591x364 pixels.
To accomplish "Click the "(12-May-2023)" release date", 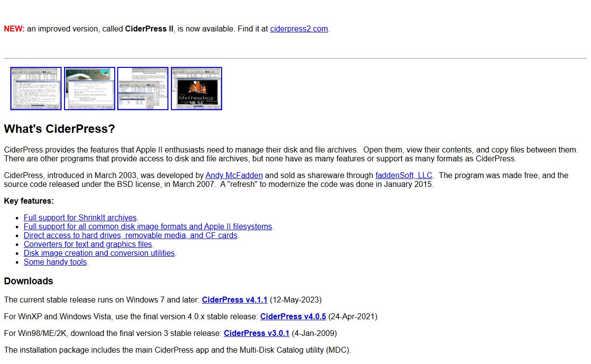I will click(295, 300).
